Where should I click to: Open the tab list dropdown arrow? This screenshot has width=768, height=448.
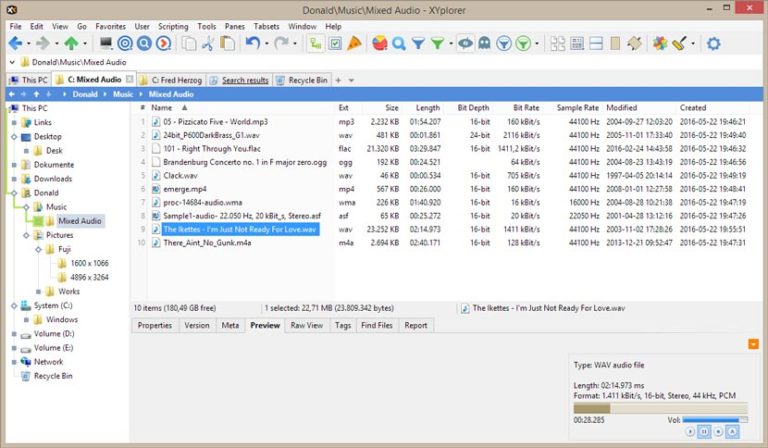[351, 80]
